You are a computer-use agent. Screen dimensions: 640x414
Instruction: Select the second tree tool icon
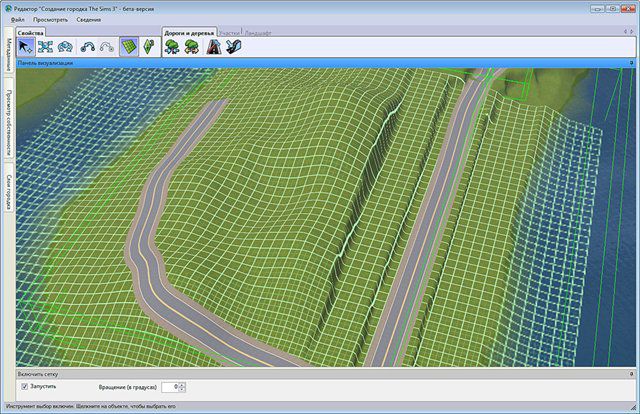click(x=192, y=46)
